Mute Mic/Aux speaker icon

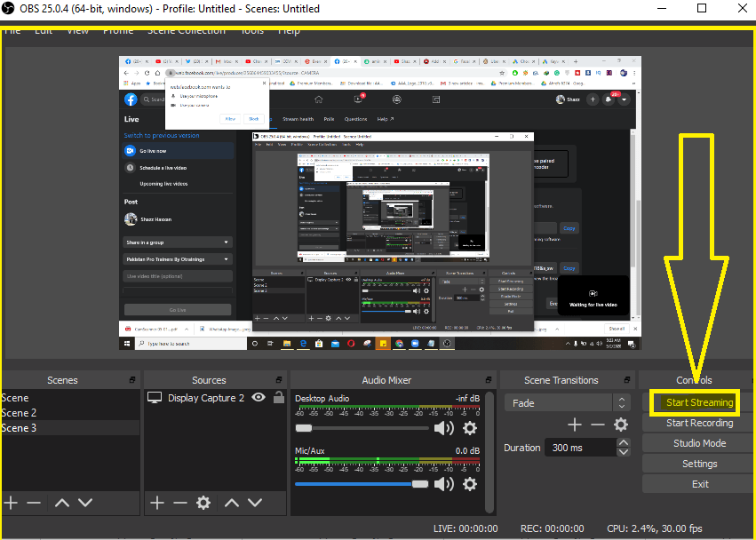pos(444,483)
